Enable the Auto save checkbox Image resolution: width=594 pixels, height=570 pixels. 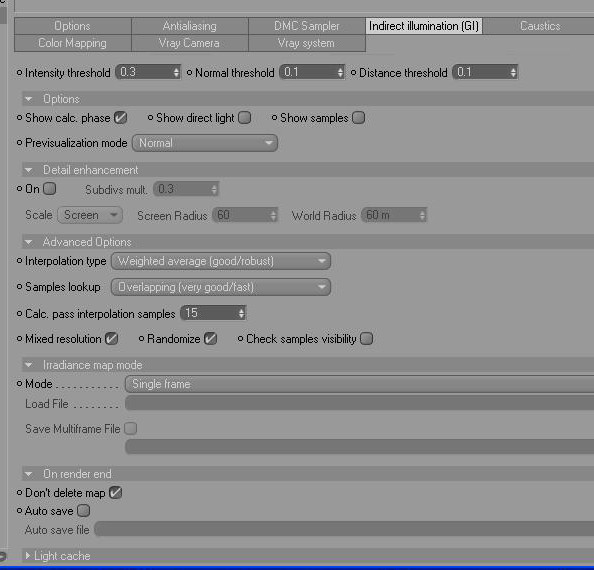[83, 511]
